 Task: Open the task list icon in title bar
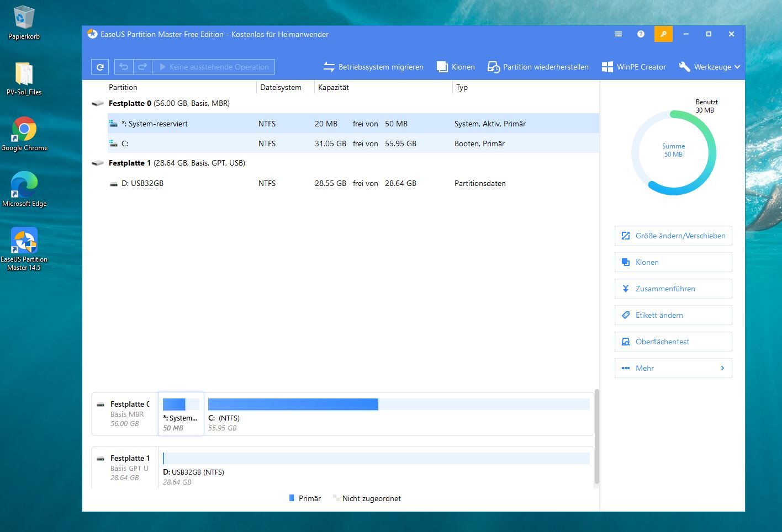618,34
